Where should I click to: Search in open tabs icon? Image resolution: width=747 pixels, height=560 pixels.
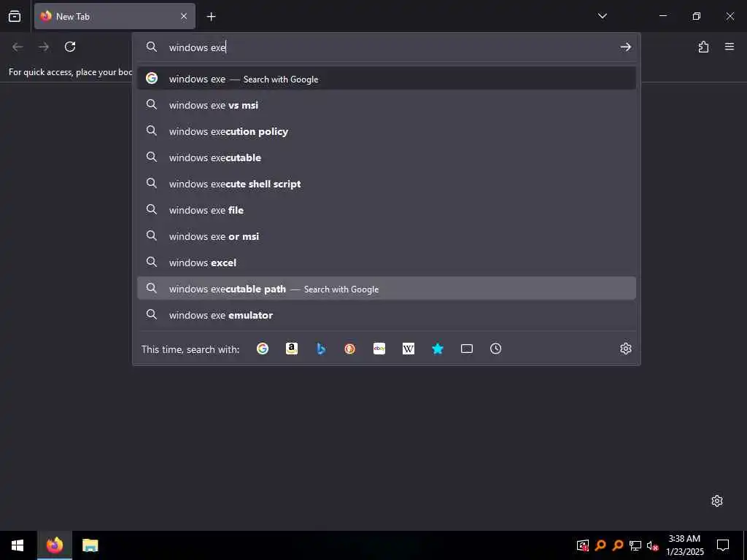click(467, 349)
